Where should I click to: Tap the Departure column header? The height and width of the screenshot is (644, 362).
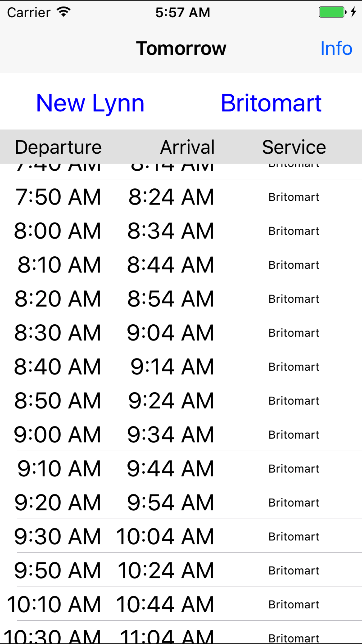pyautogui.click(x=58, y=147)
